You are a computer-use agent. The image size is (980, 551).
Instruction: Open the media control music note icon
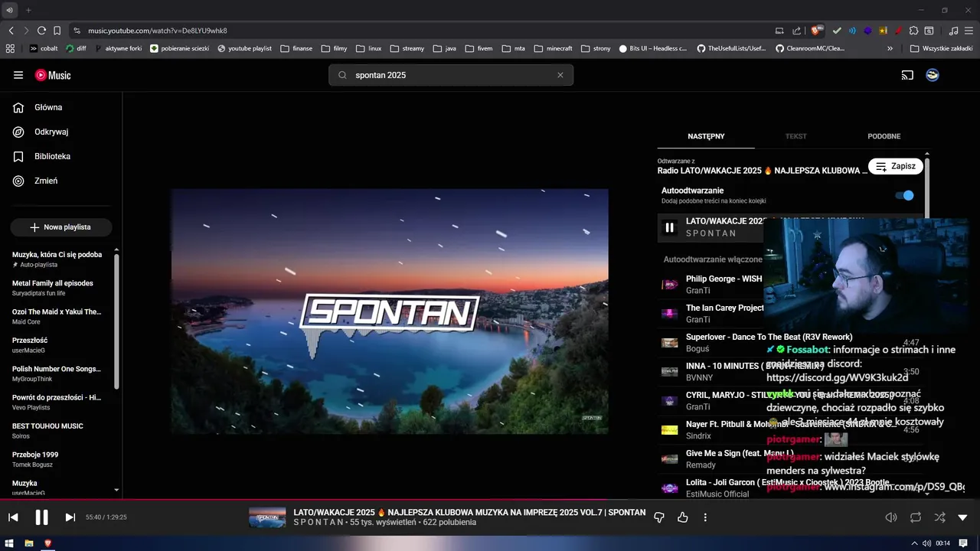(953, 31)
